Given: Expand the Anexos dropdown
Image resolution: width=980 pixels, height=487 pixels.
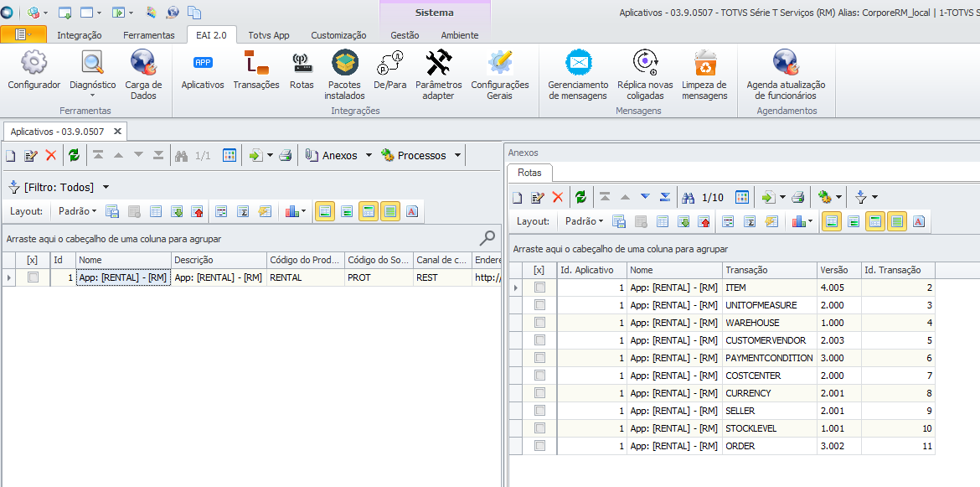Looking at the screenshot, I should click(x=369, y=156).
